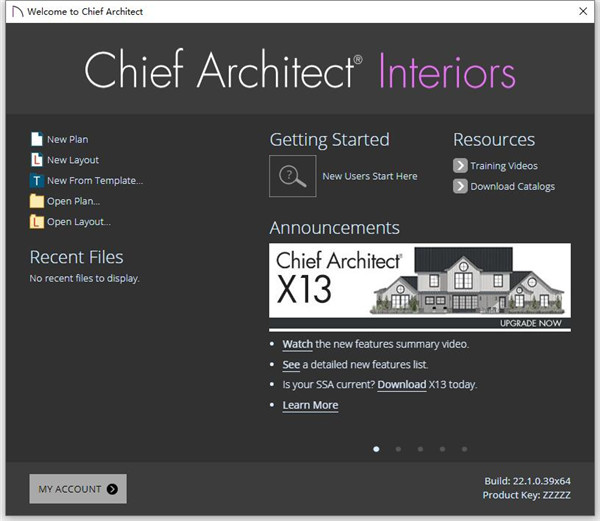Click the Product Key: ZZZZZ text
Screen dimensions: 600x521
[x=527, y=495]
